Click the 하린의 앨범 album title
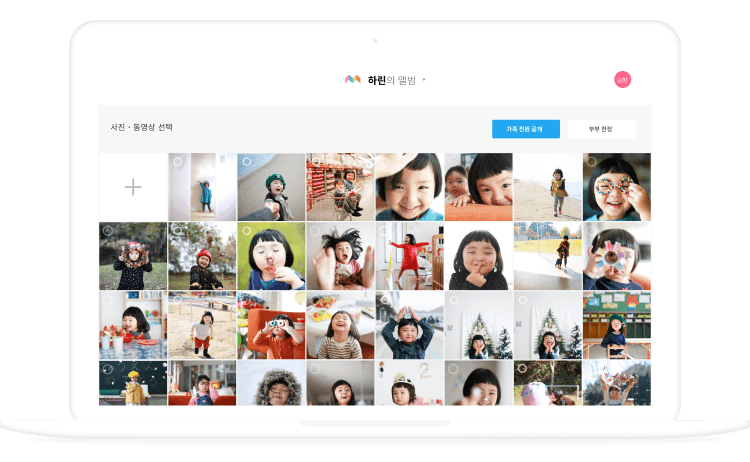Viewport: 750px width, 462px height. point(392,80)
